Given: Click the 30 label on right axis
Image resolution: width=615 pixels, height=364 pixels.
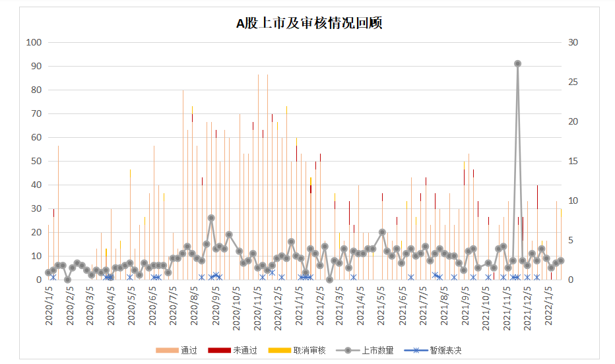Looking at the screenshot, I should point(572,42).
